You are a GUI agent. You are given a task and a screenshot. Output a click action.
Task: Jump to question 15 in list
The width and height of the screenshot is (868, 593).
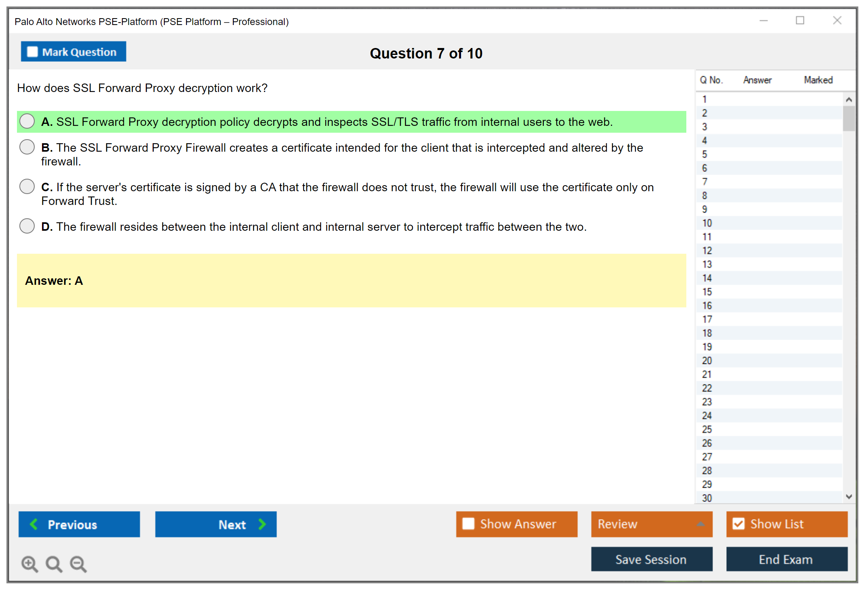coord(707,292)
